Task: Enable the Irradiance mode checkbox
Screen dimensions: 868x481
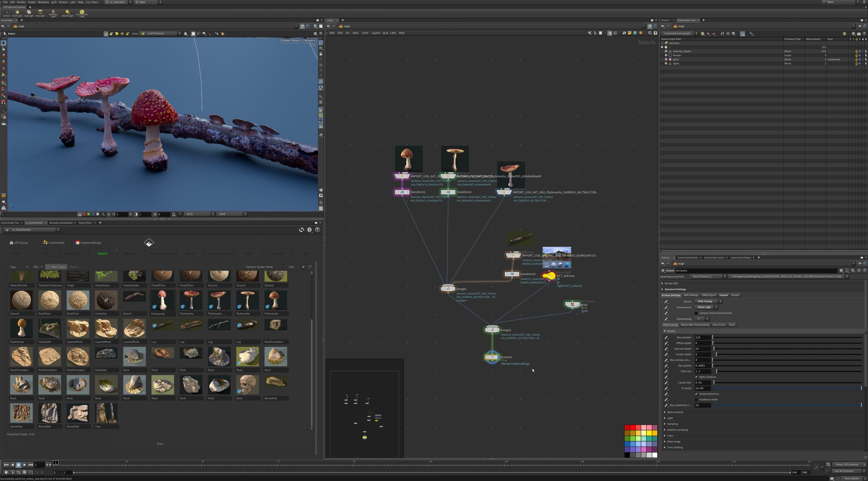Action: coord(696,400)
